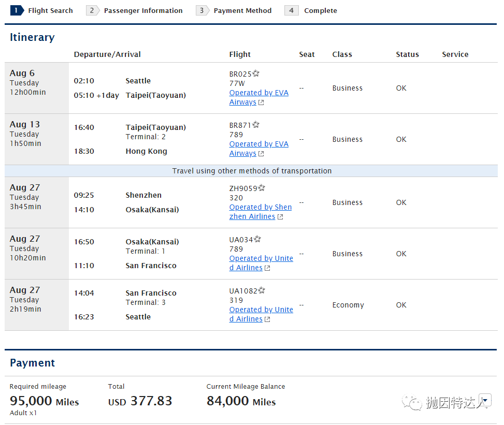Image resolution: width=504 pixels, height=425 pixels.
Task: Click the 'Status' column header
Action: tap(407, 54)
